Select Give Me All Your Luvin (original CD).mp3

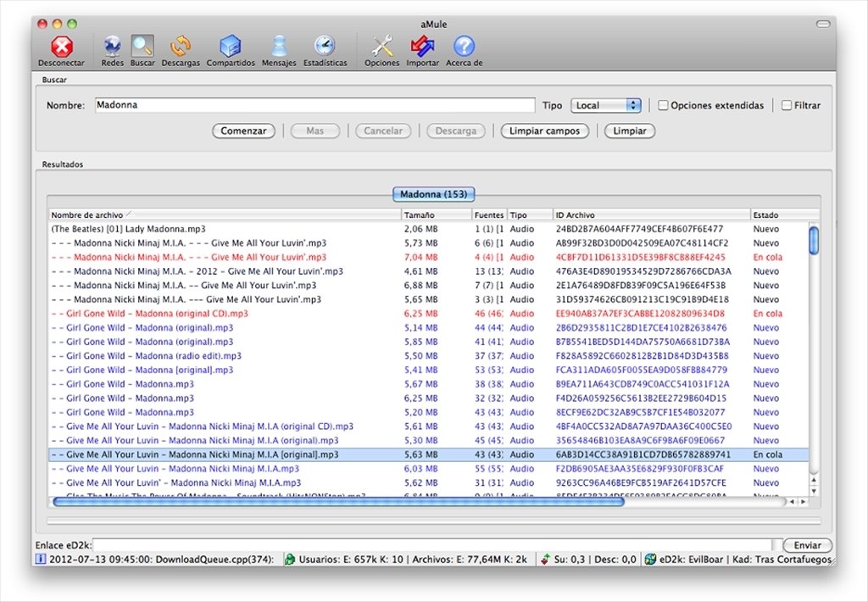point(428,426)
